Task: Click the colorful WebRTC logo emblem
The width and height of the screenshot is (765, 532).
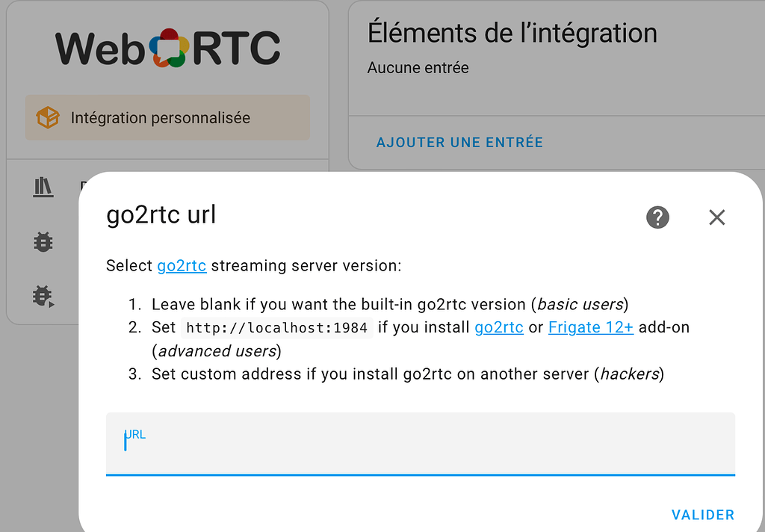Action: coord(169,48)
